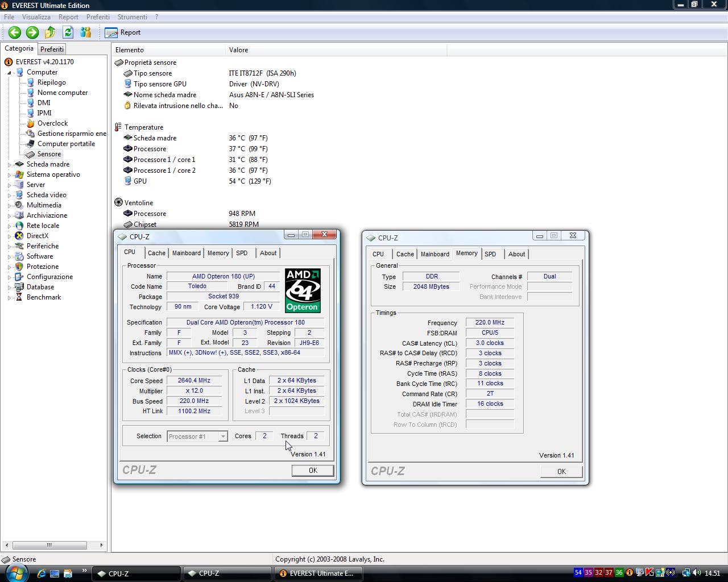Select Gestione risparmio energia item
Screen dimensions: 728x582
click(x=72, y=134)
